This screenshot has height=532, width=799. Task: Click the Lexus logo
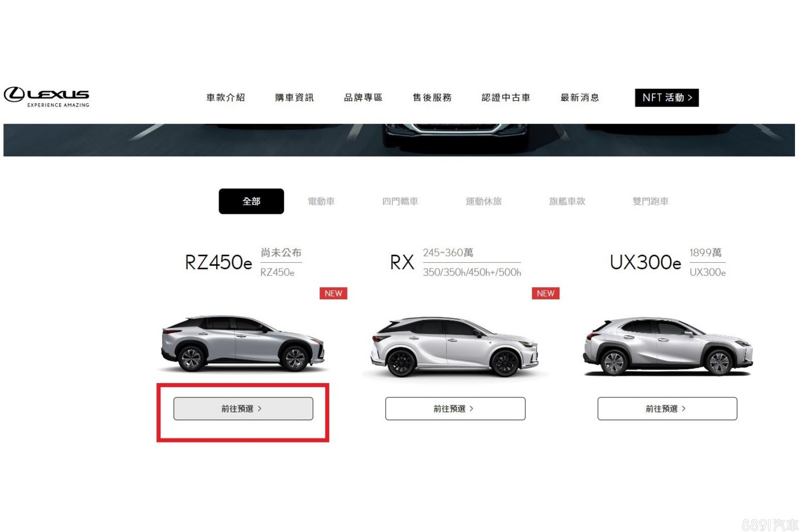(x=47, y=96)
